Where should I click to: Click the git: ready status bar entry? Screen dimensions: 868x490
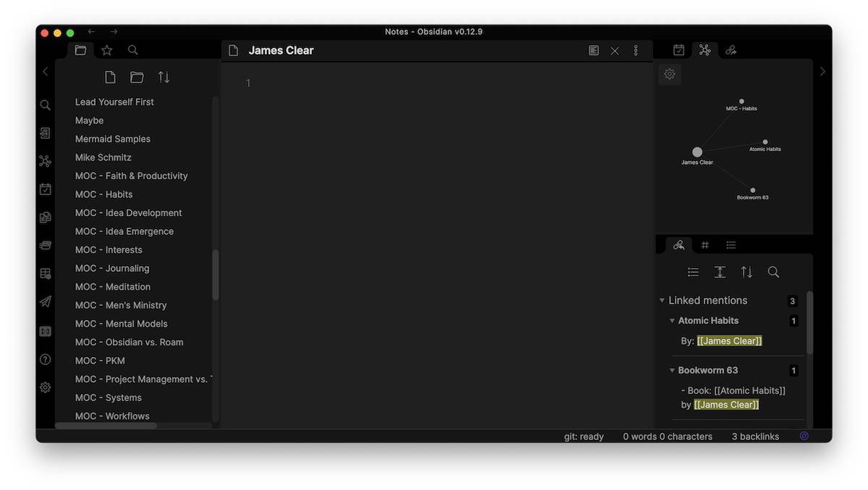584,437
